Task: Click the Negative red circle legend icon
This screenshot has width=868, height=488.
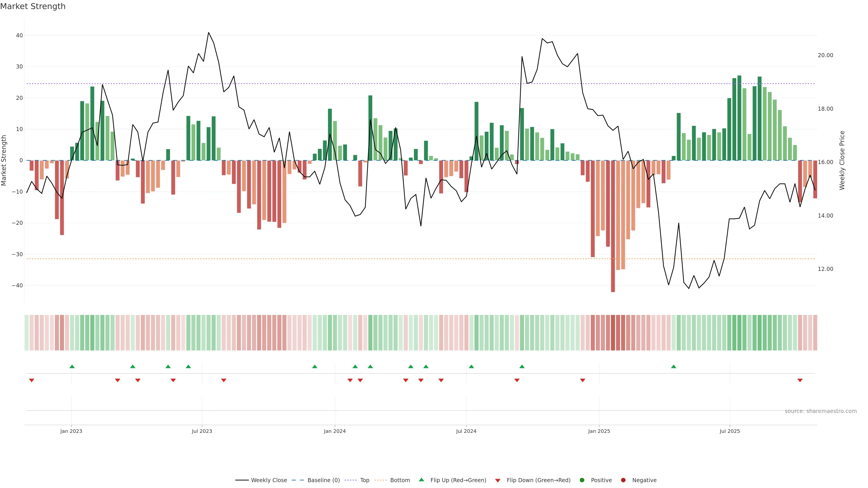Action: click(623, 480)
